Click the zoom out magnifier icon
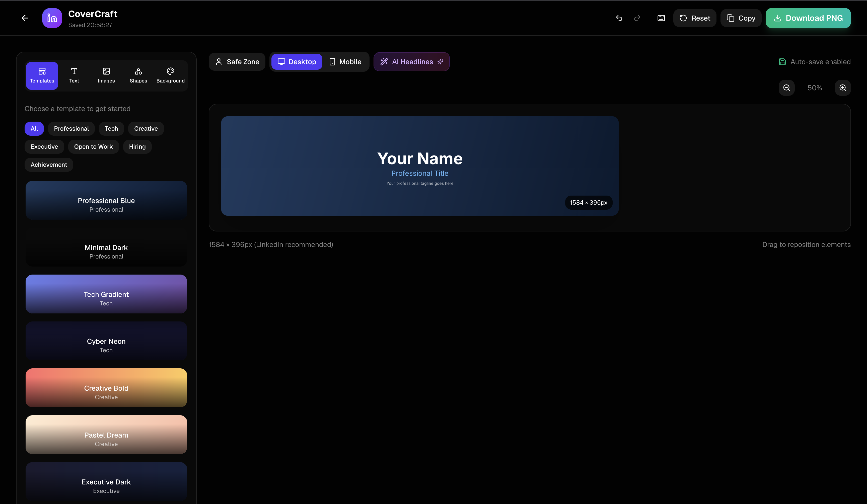 click(786, 88)
